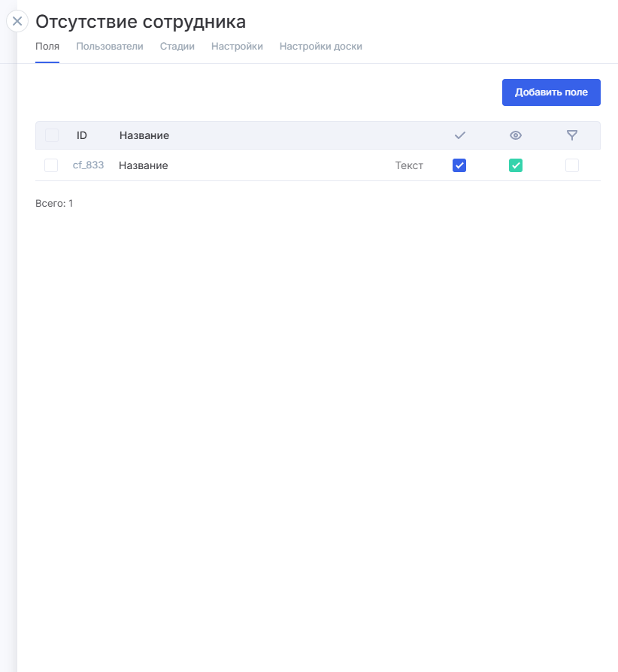The width and height of the screenshot is (618, 672).
Task: Open the Пользователи tab
Action: click(110, 47)
